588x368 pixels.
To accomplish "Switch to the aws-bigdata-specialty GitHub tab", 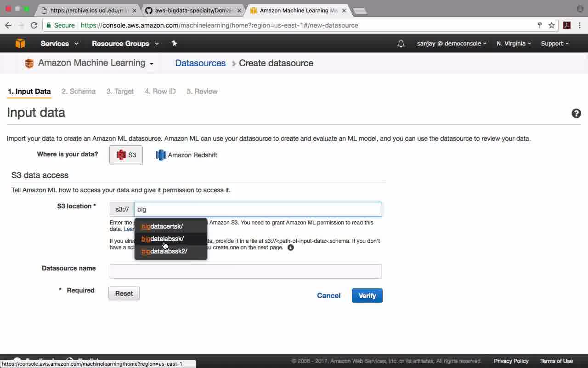I will coord(194,10).
